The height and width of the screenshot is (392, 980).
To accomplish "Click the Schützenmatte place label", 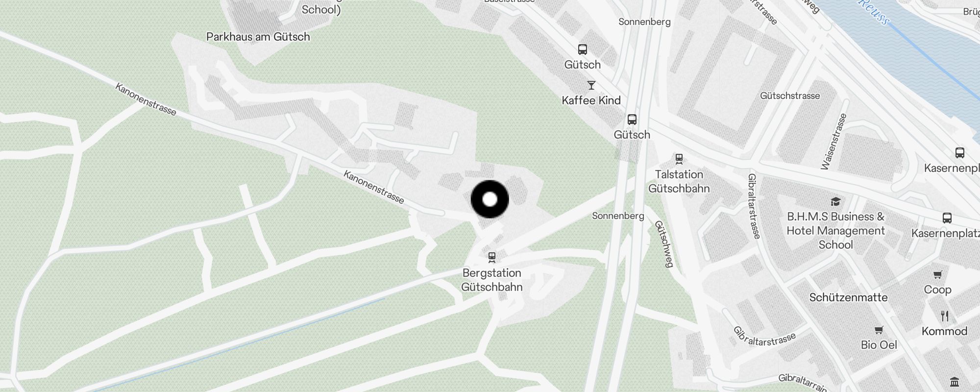I will coord(848,297).
